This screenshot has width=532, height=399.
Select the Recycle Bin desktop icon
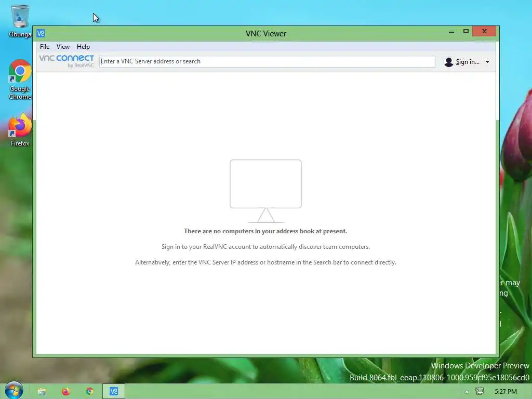(x=20, y=21)
